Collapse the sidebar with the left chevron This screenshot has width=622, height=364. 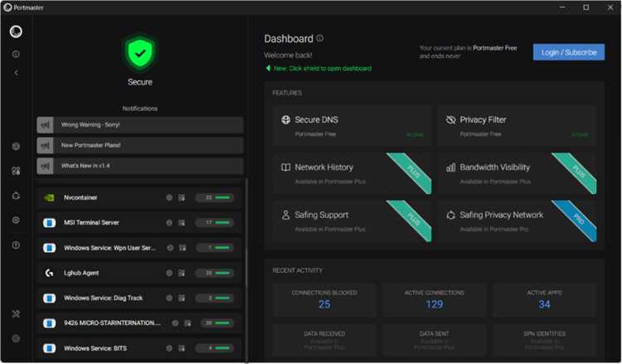(x=17, y=73)
